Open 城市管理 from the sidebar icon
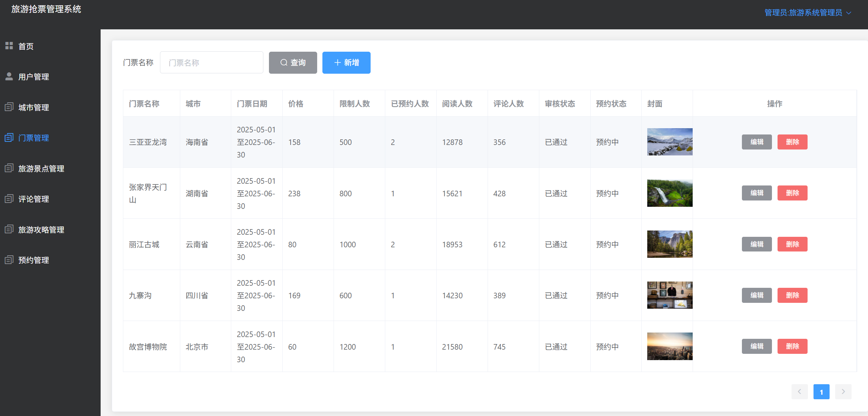The height and width of the screenshot is (416, 868). (x=9, y=107)
